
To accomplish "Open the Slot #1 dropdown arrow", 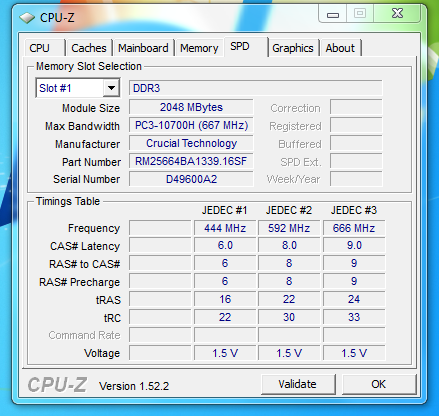I will point(111,88).
